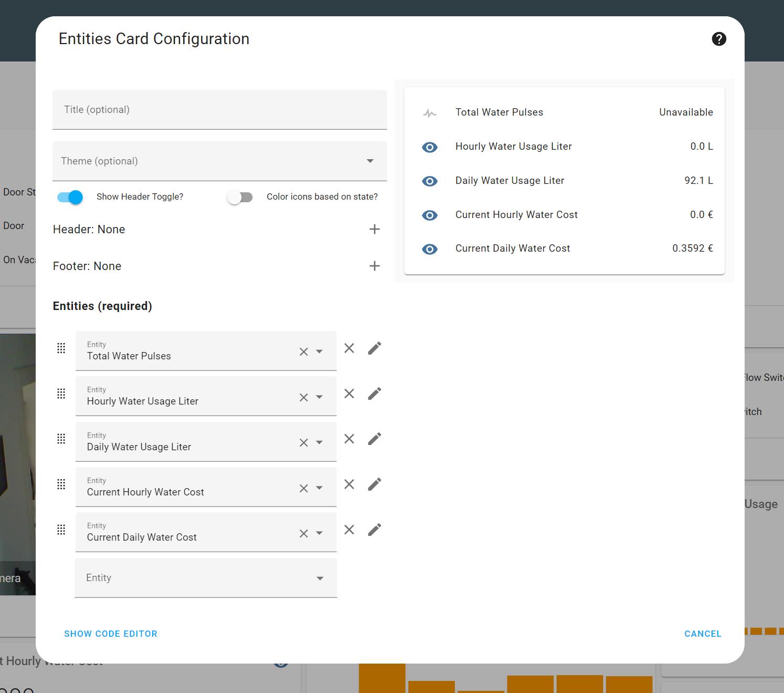Click the 92.1 L value in preview
The image size is (784, 693).
tap(698, 181)
